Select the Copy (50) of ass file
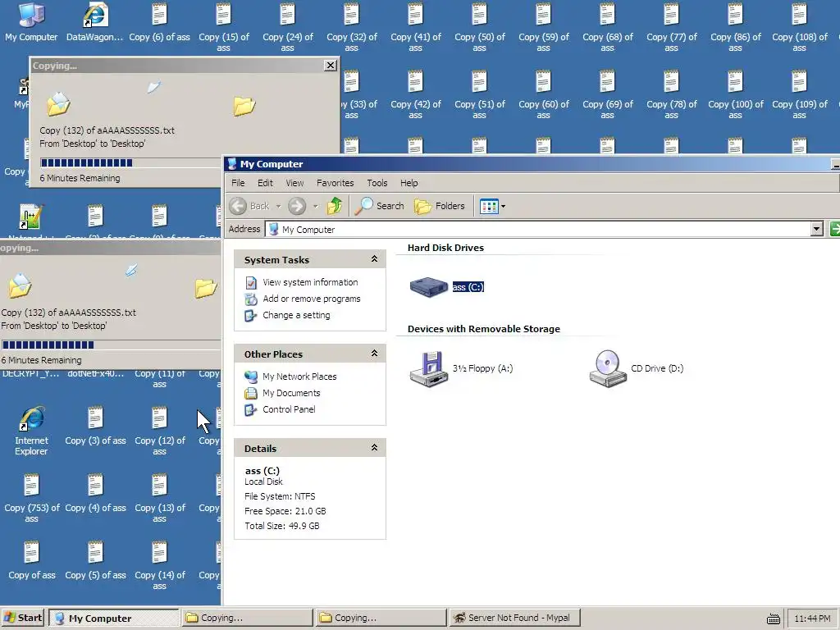840x630 pixels. (x=479, y=27)
